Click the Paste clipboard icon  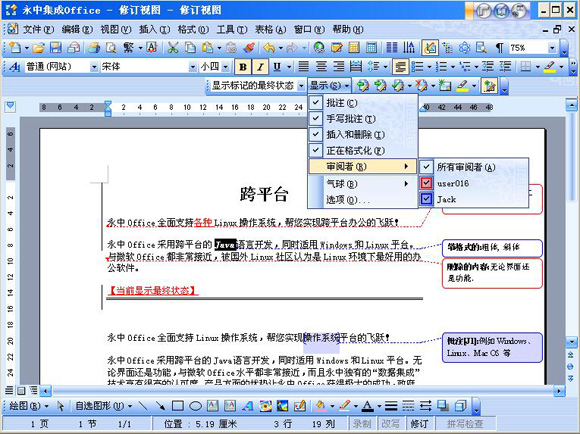coord(208,47)
